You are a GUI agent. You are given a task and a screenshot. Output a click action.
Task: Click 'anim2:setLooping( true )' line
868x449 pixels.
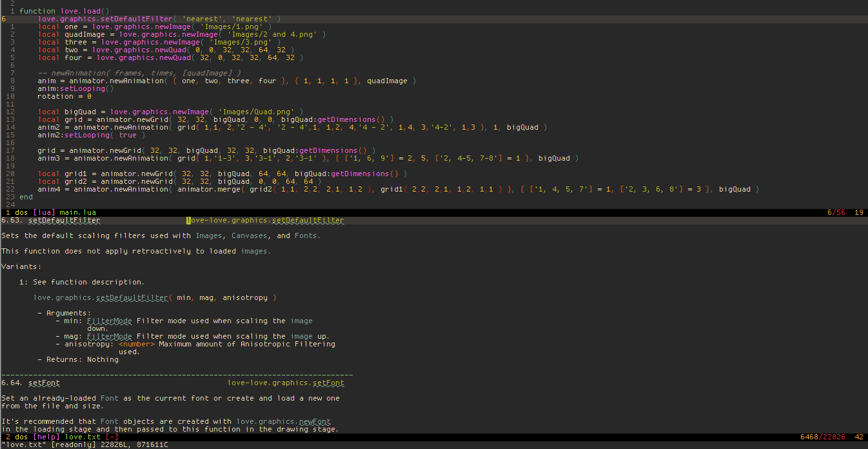click(x=91, y=135)
